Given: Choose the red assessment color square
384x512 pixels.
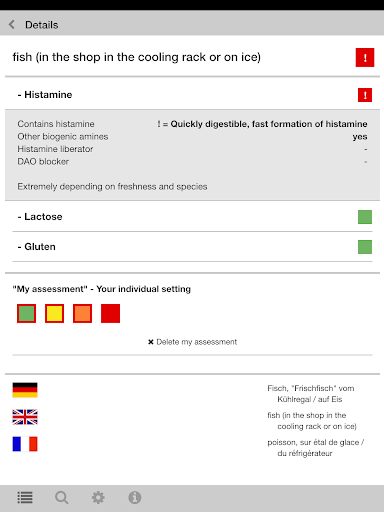Looking at the screenshot, I should [110, 313].
